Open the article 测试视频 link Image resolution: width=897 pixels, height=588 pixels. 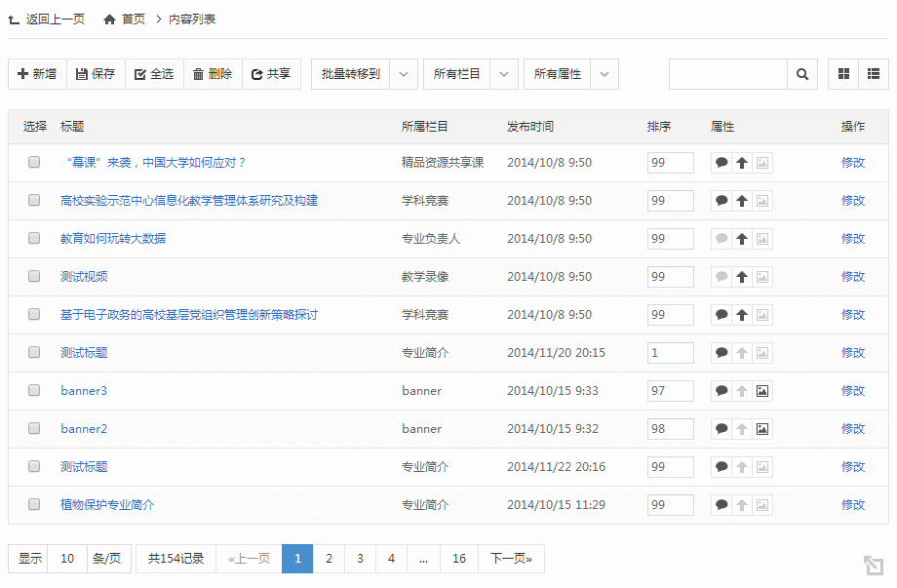[x=84, y=277]
